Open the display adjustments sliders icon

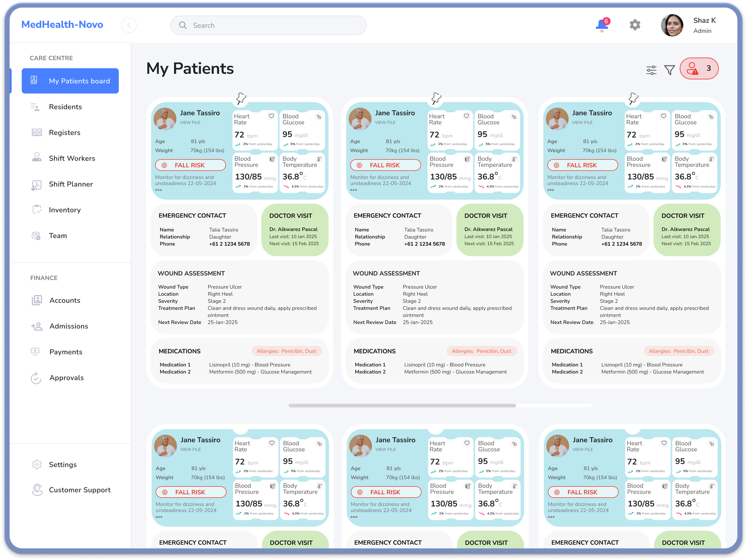coord(651,70)
